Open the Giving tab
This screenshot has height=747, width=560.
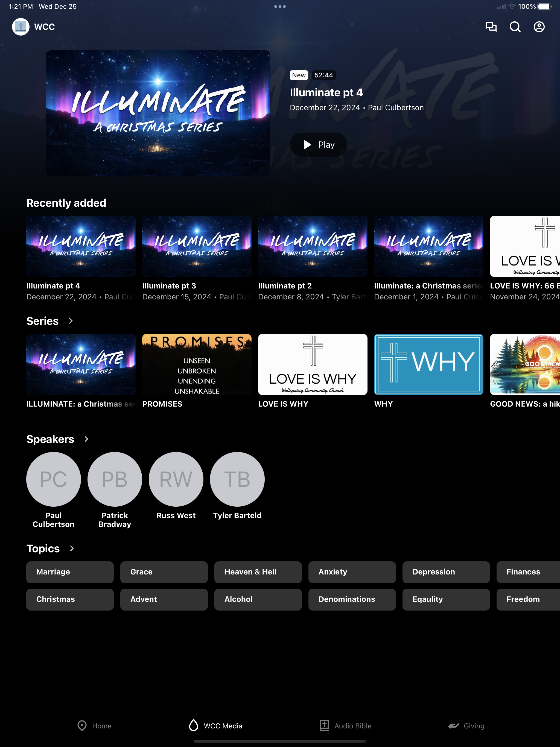[466, 726]
